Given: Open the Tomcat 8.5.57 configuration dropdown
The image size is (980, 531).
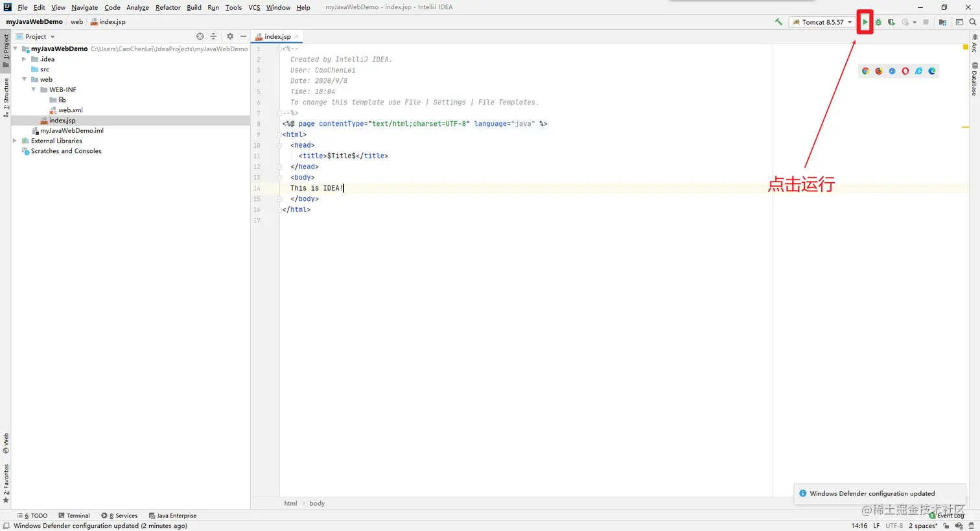Looking at the screenshot, I should [x=822, y=22].
